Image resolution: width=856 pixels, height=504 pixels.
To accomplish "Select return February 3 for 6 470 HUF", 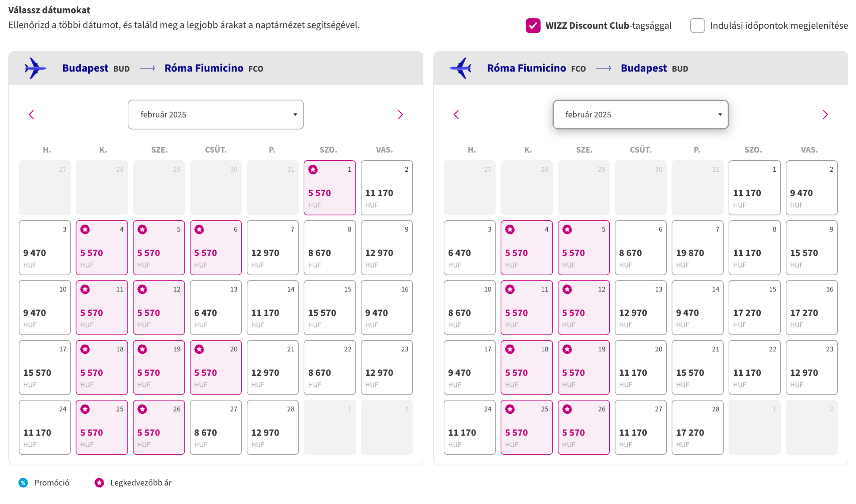I will coord(469,248).
